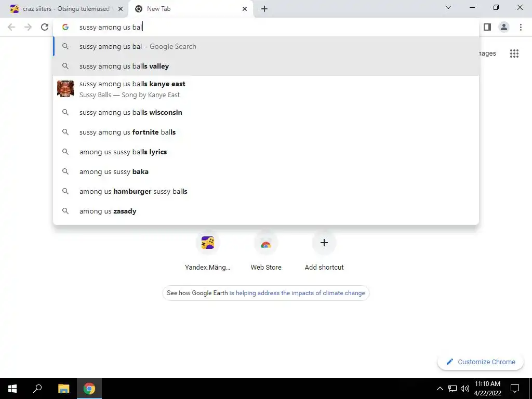Click the Customize Chrome button
Viewport: 532px width, 399px height.
481,362
